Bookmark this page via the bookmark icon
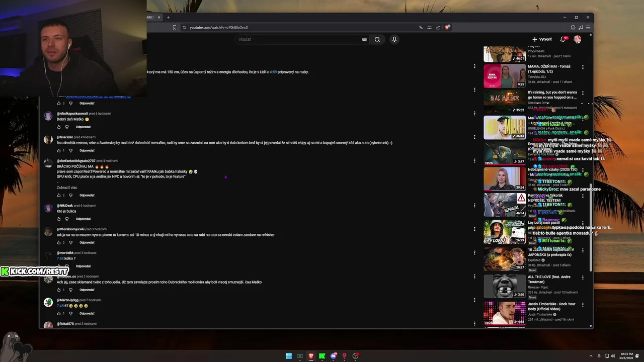This screenshot has height=362, width=644. pos(175,27)
